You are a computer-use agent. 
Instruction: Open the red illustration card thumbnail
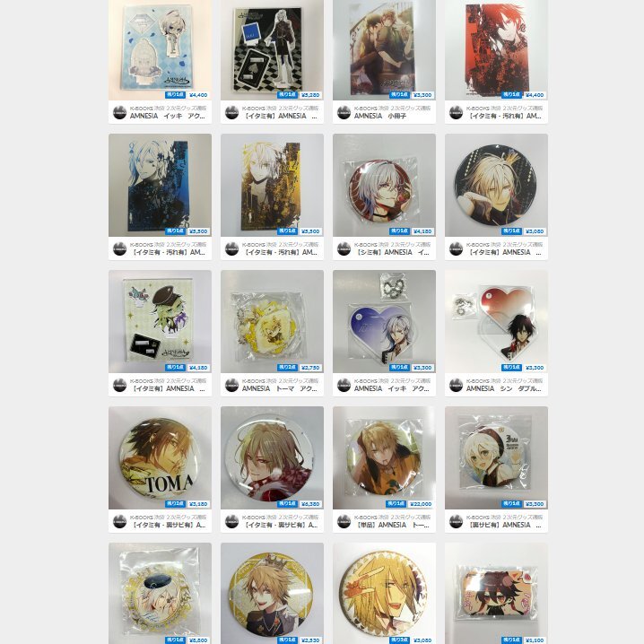(496, 49)
